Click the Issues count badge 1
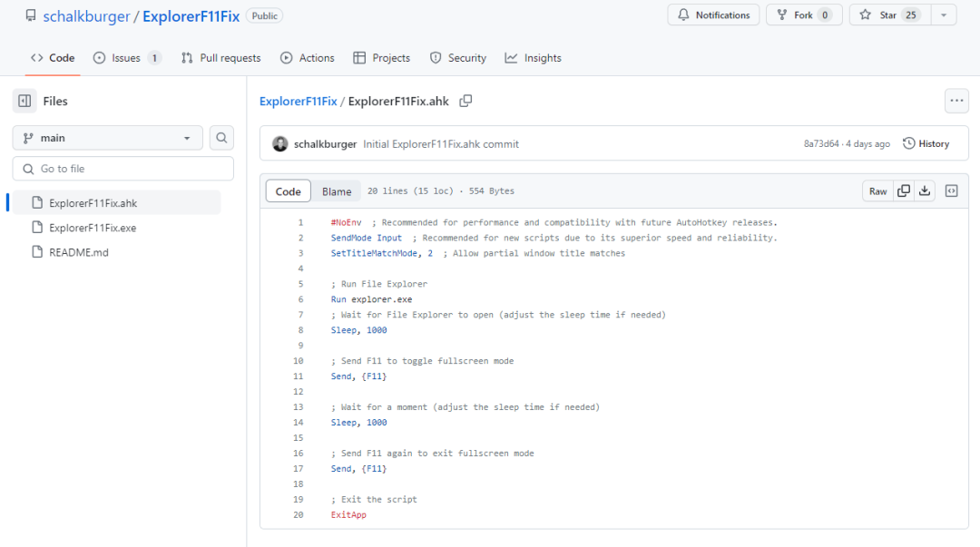 click(x=154, y=58)
